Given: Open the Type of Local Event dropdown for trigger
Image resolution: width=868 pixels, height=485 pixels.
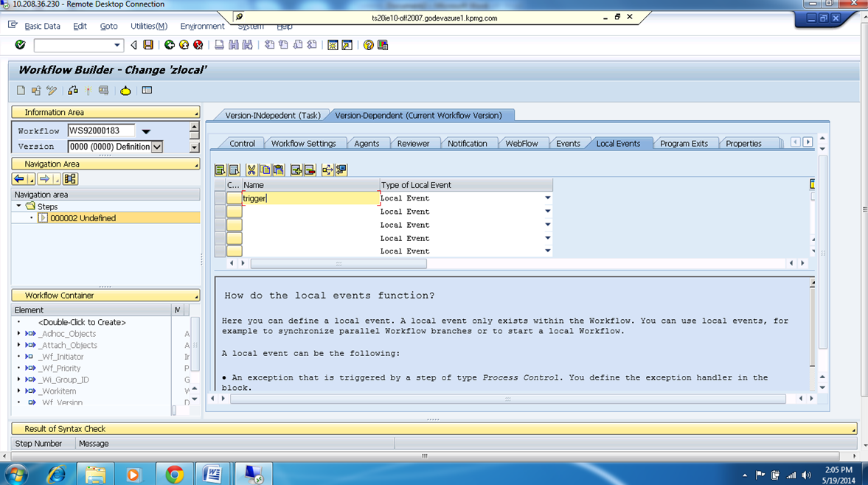Looking at the screenshot, I should 547,198.
